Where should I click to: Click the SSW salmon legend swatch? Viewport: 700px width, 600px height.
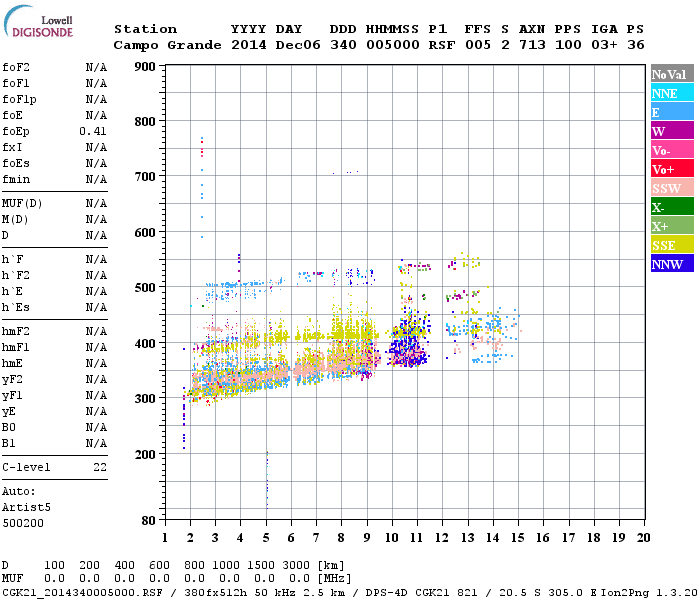pos(672,188)
